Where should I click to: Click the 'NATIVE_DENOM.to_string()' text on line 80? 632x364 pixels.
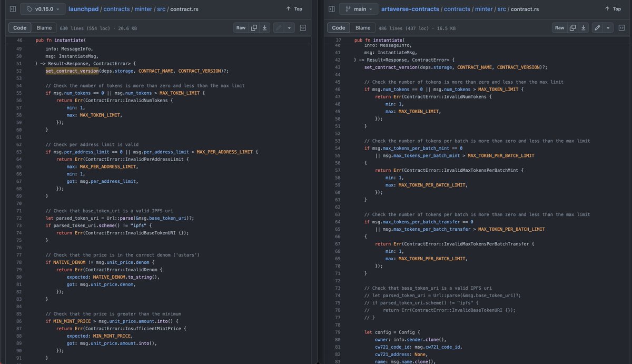click(x=125, y=277)
